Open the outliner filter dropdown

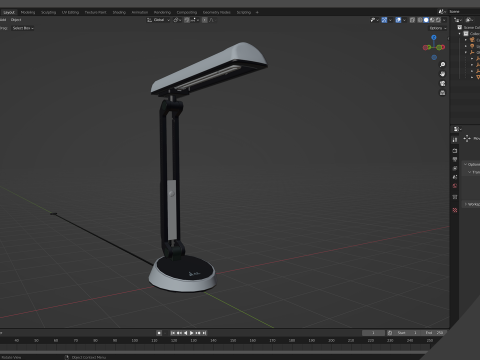[x=469, y=20]
